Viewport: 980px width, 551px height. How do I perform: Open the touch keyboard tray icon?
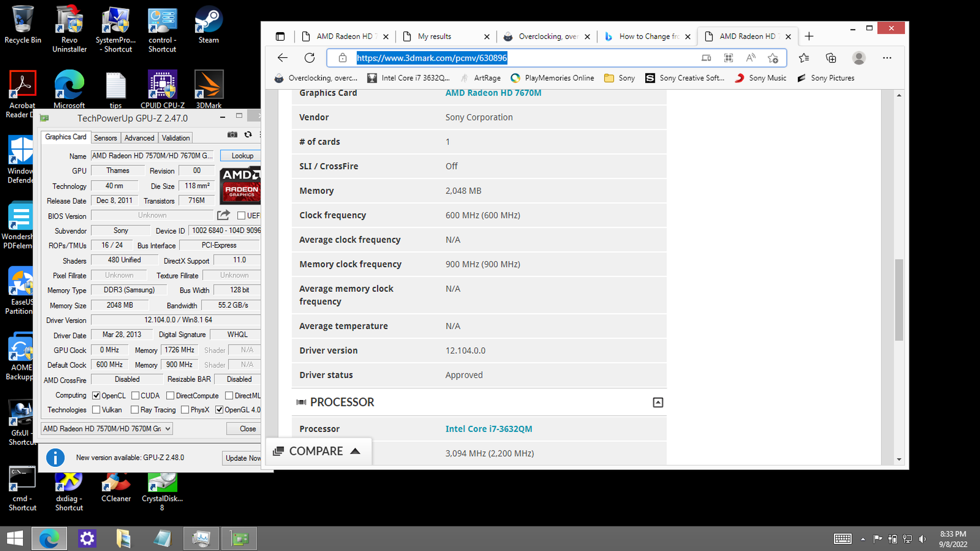point(843,539)
